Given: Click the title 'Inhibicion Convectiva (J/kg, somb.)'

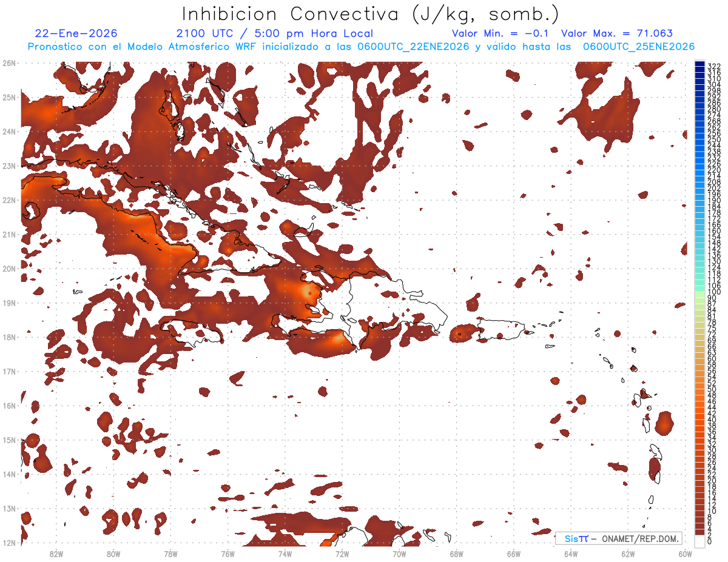Looking at the screenshot, I should tap(371, 14).
